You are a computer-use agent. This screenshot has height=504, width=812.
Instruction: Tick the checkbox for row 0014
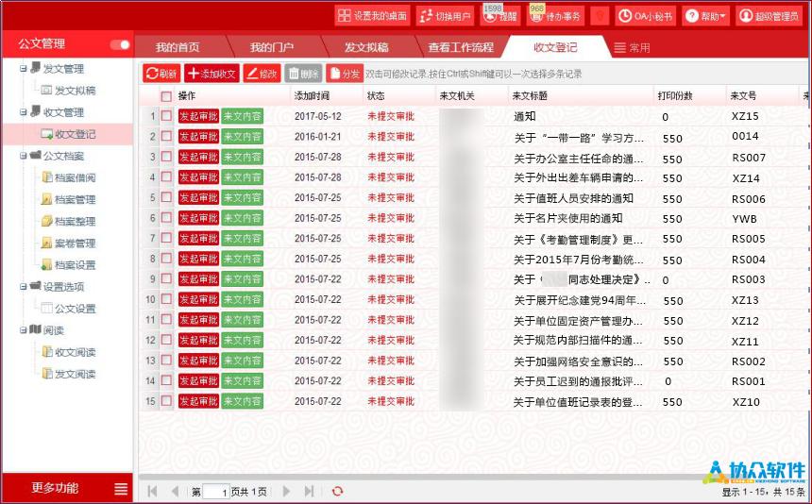point(166,136)
